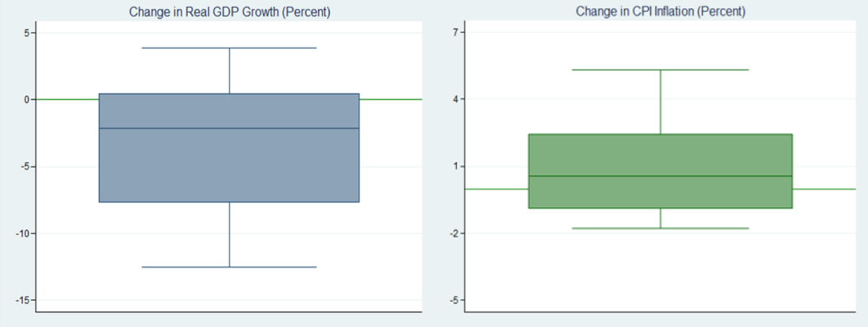Click the 4 label on CPI axis
The height and width of the screenshot is (327, 868).
pyautogui.click(x=454, y=100)
